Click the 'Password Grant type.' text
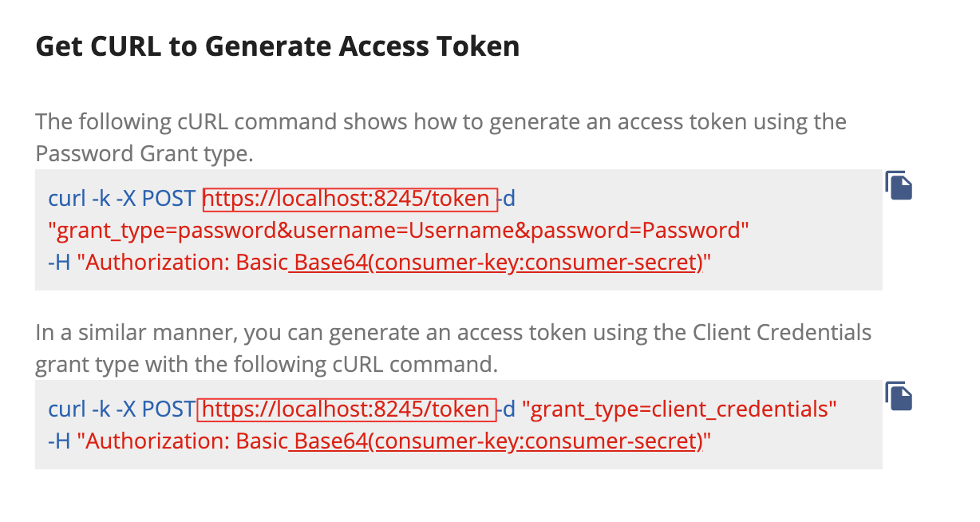The image size is (980, 522). (144, 153)
